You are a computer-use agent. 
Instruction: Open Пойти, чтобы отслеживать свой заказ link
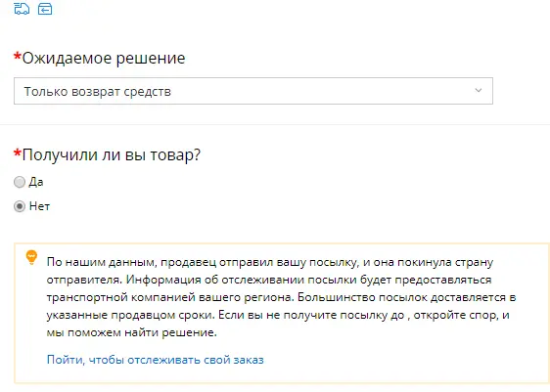click(x=156, y=360)
